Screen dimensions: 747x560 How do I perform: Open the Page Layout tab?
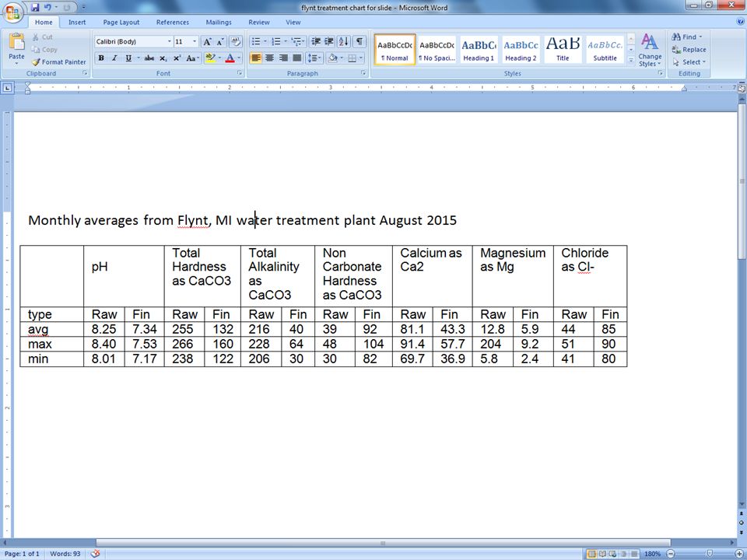[121, 22]
